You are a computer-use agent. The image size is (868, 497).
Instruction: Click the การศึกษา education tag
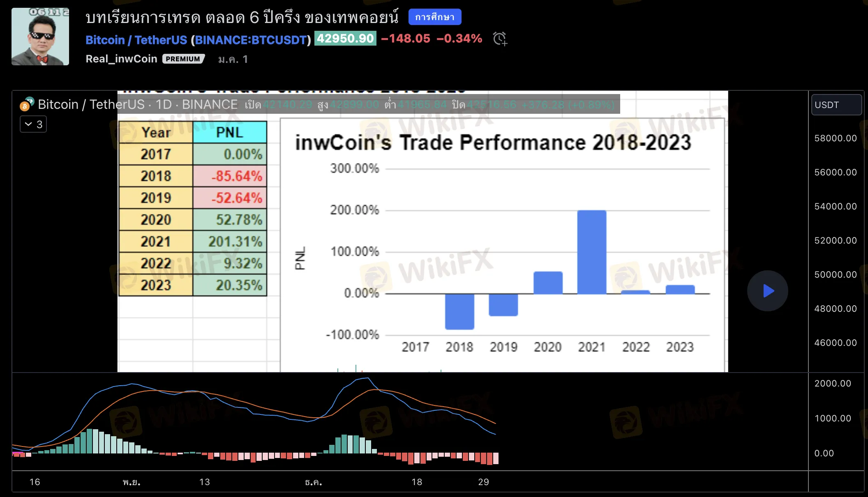434,17
